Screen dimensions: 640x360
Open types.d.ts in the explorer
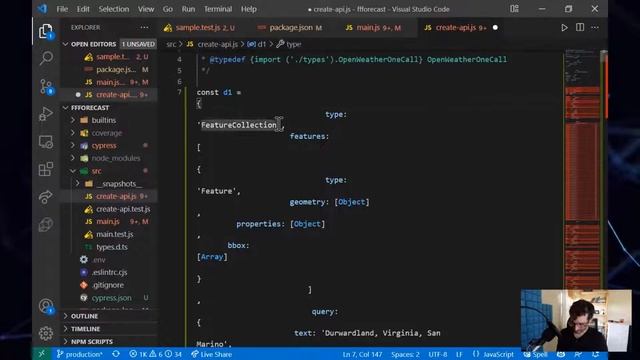tap(111, 247)
